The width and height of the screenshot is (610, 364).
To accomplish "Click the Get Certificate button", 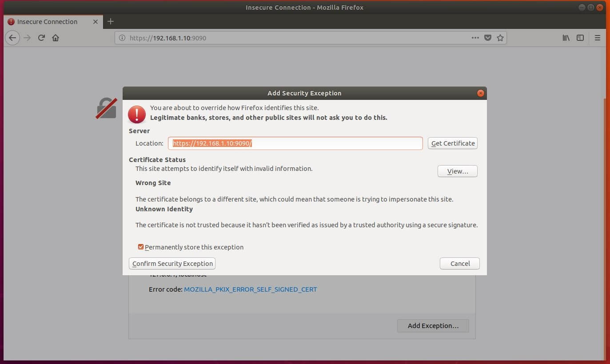I will pos(452,143).
